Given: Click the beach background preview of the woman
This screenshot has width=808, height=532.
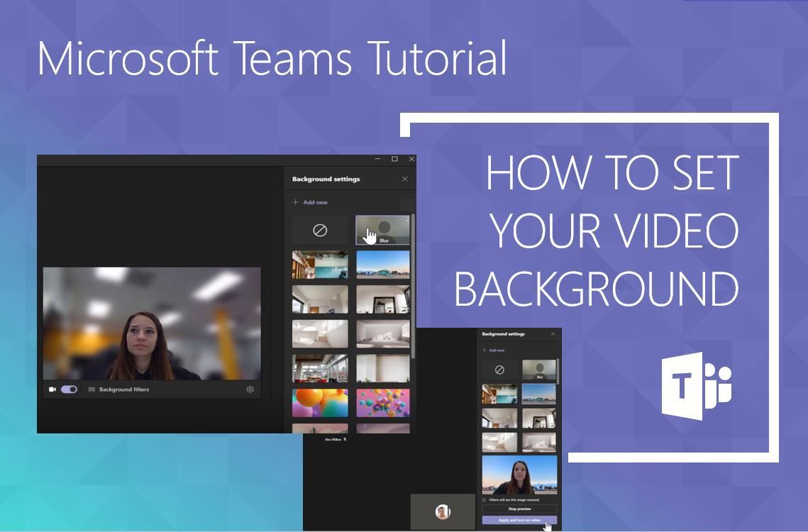Looking at the screenshot, I should click(x=519, y=475).
